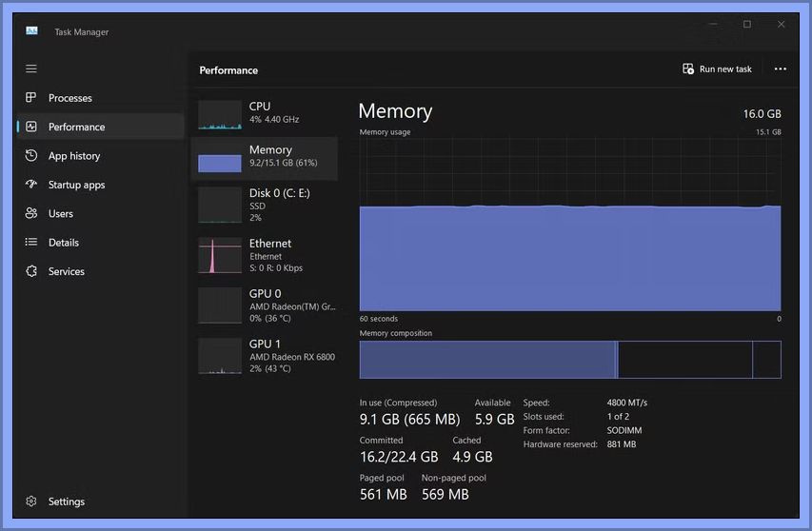Screen dimensions: 812x531
Task: Click the Slots used 1 of 2 value
Action: [x=618, y=416]
